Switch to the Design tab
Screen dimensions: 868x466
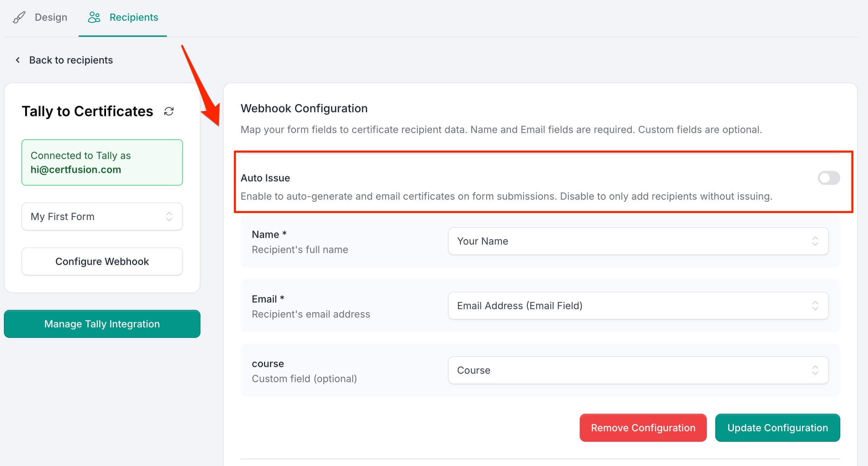click(x=51, y=17)
